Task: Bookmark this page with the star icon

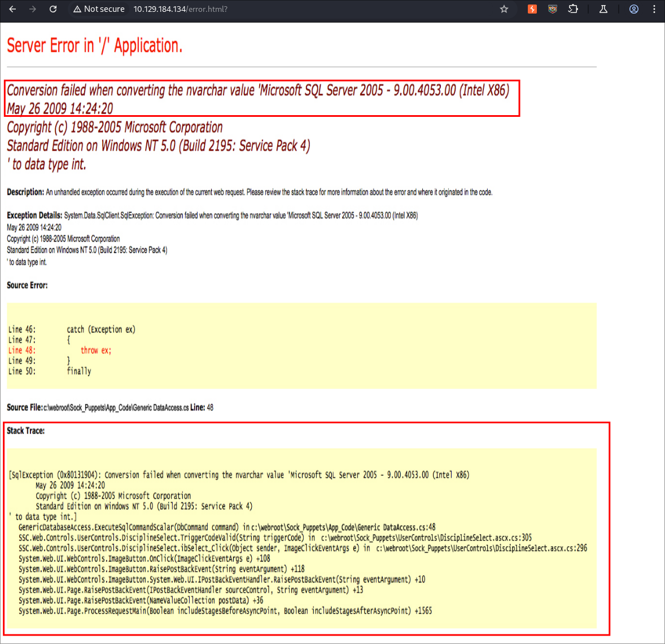Action: pyautogui.click(x=504, y=9)
